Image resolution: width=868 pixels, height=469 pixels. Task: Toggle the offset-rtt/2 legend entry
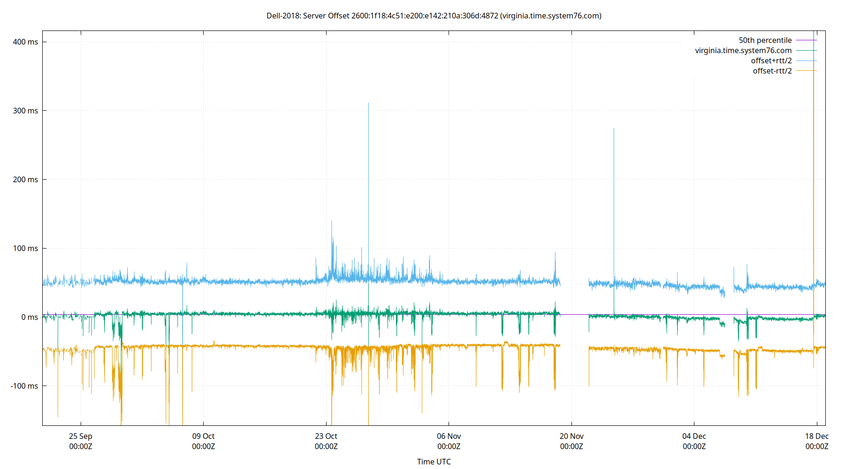tap(772, 70)
